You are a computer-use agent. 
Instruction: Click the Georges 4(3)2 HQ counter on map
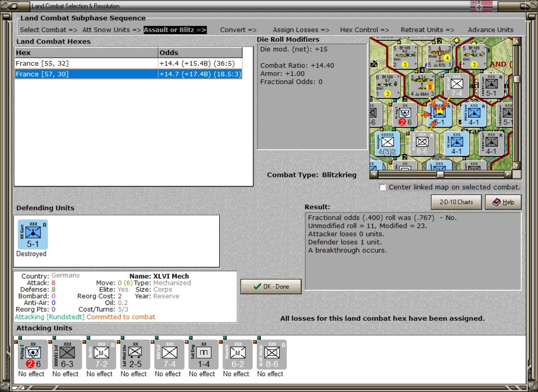[x=387, y=144]
